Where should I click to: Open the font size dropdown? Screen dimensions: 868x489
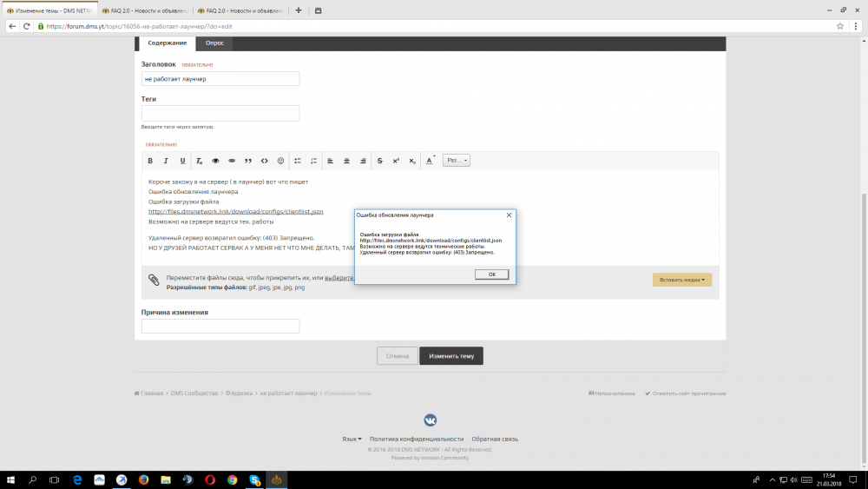tap(456, 161)
